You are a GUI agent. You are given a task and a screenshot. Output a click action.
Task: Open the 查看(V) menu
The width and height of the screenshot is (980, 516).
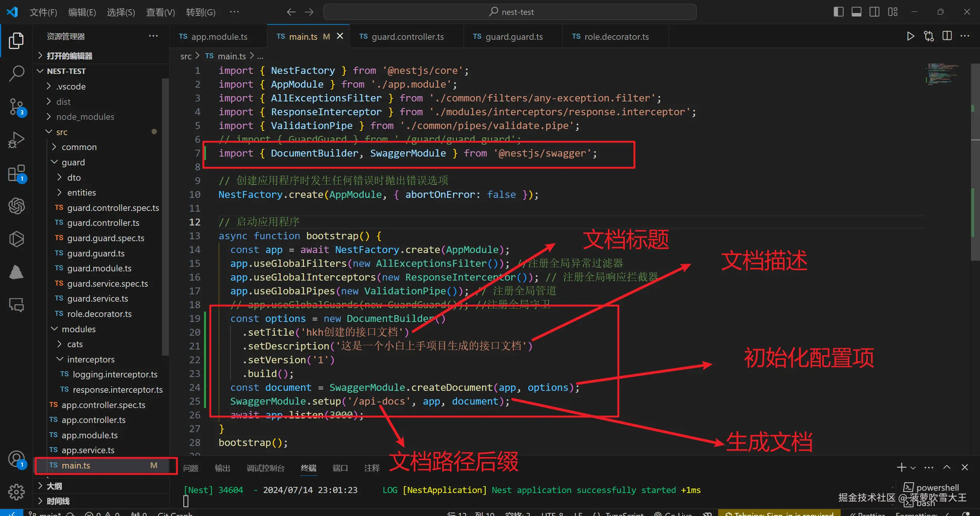pyautogui.click(x=160, y=12)
